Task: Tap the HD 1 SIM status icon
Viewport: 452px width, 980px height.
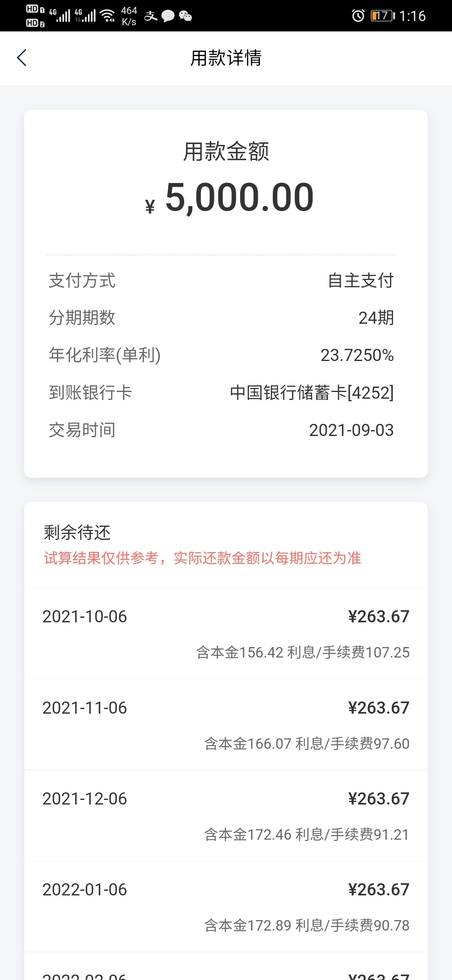Action: point(35,9)
